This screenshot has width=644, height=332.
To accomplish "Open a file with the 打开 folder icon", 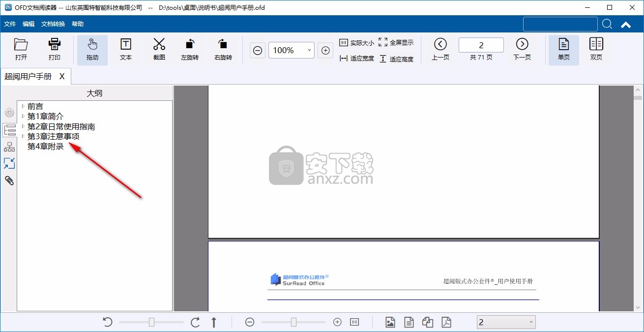I will click(x=21, y=49).
